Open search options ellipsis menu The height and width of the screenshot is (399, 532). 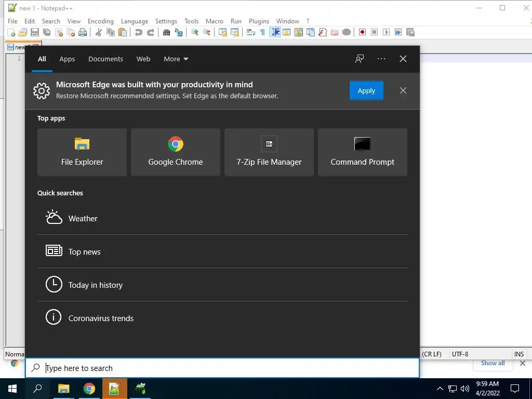pos(381,59)
